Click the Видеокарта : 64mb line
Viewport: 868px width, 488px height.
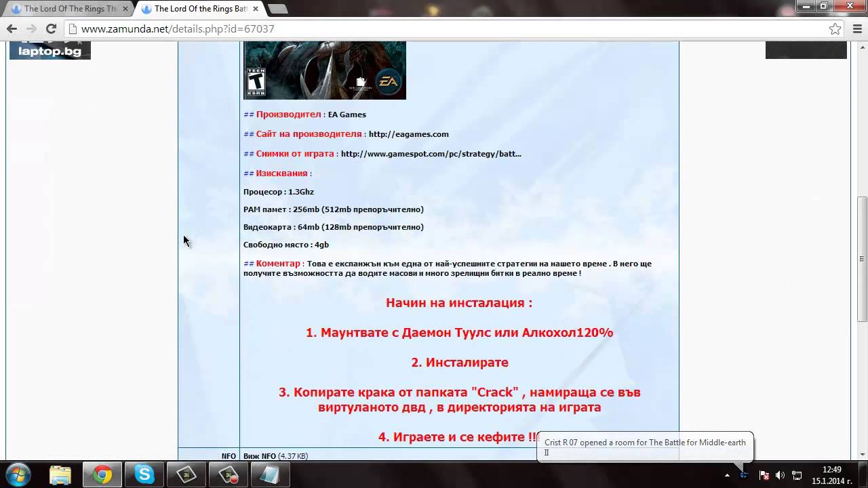[334, 227]
